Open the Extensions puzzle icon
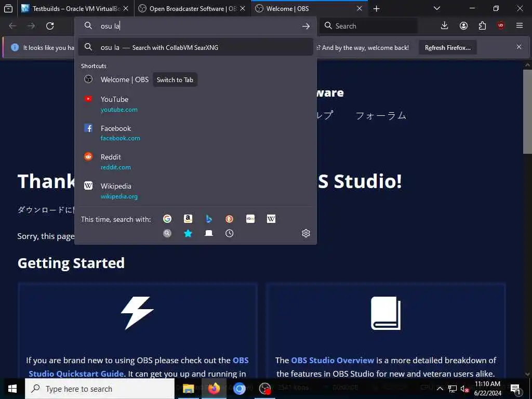532x399 pixels. coord(482,26)
